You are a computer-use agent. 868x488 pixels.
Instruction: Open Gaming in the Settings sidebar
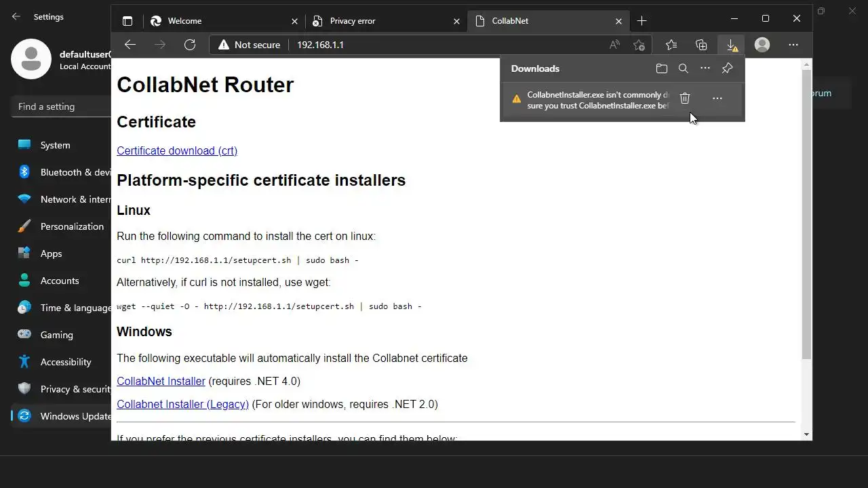pyautogui.click(x=61, y=335)
